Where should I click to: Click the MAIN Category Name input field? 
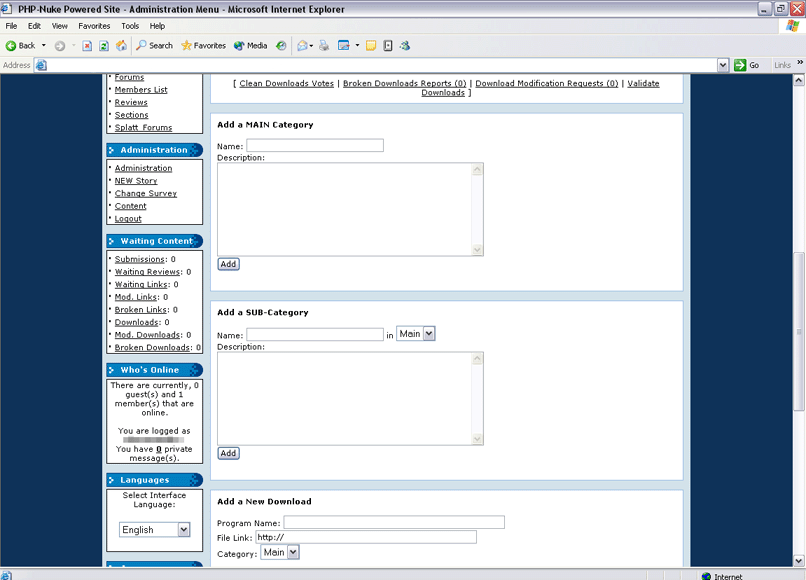click(315, 146)
